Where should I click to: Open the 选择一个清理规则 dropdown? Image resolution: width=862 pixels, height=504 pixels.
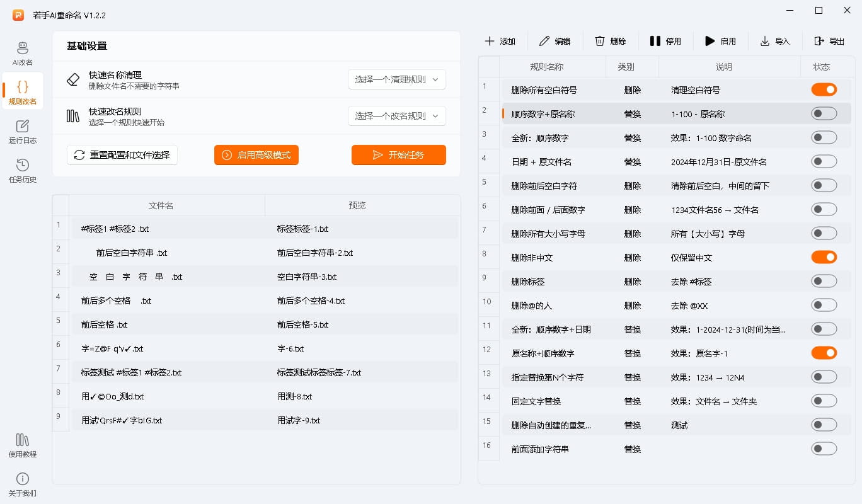click(397, 79)
